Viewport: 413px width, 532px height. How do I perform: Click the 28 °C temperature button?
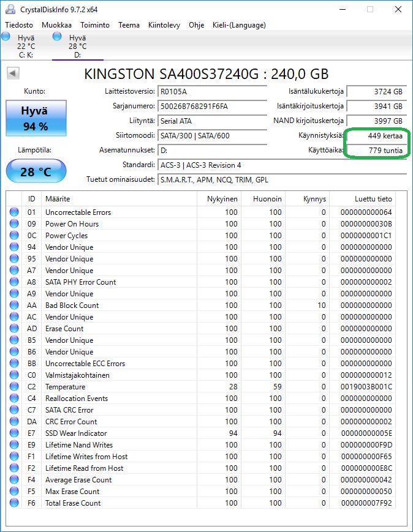coord(36,171)
